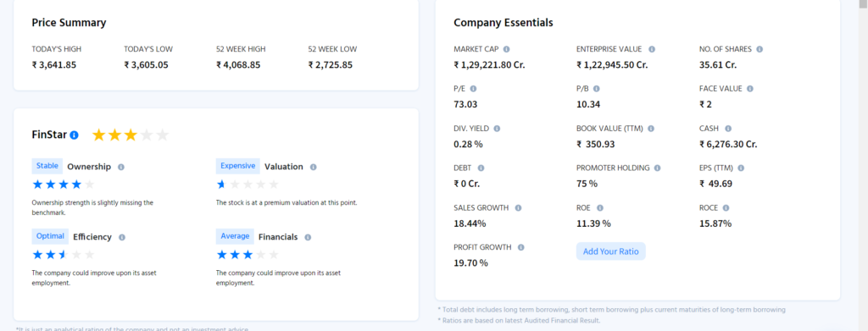This screenshot has width=868, height=331.
Task: Click the info icon next to FinStar
Action: pos(75,135)
